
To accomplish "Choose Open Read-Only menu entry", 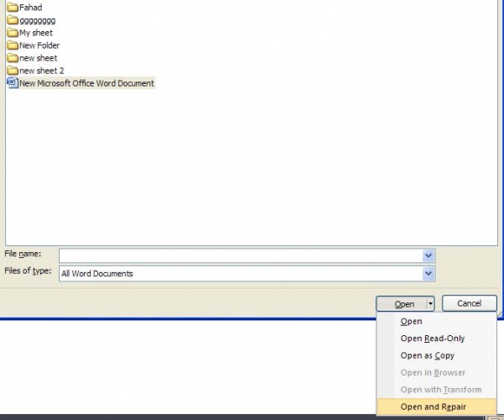I will tap(437, 339).
